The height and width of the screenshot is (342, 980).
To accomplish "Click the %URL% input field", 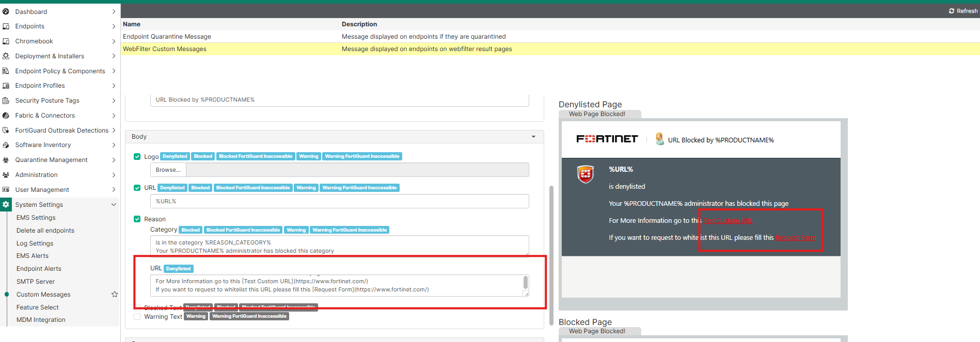I will (x=339, y=201).
